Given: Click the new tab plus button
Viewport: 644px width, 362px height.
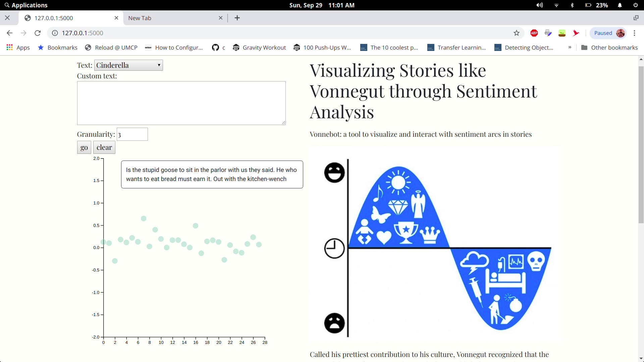Looking at the screenshot, I should [237, 18].
